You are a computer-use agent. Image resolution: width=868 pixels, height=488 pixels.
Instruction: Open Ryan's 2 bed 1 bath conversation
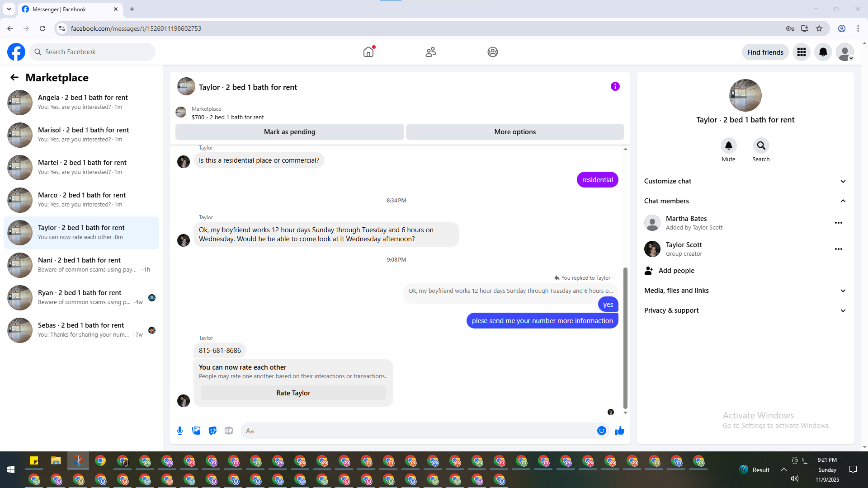[x=81, y=298]
